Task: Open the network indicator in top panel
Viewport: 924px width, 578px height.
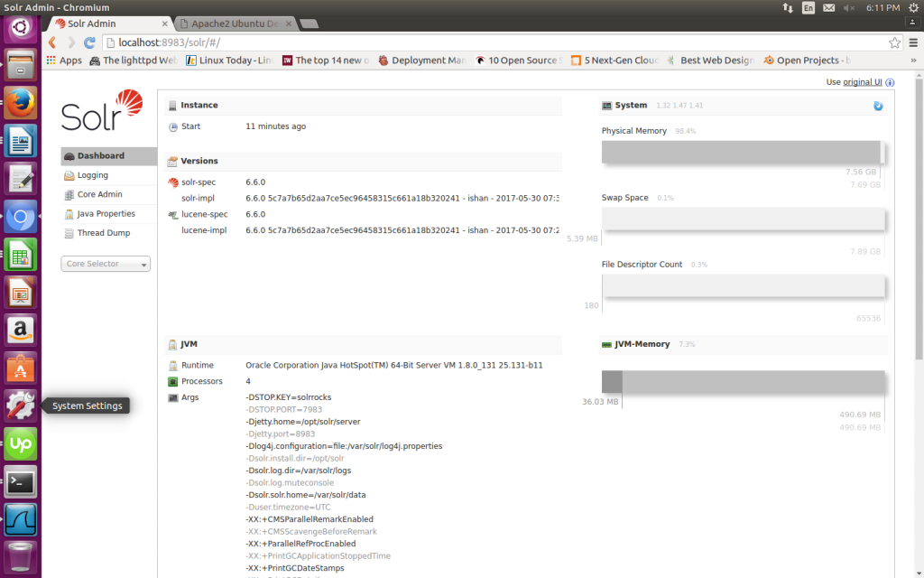Action: click(x=788, y=7)
